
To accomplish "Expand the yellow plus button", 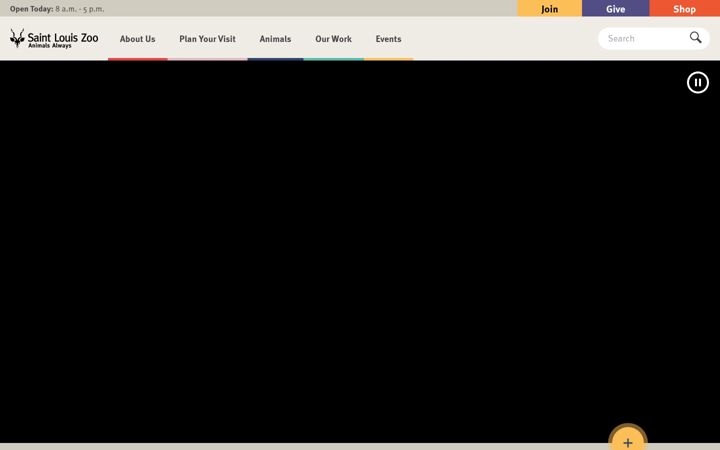I will click(x=628, y=439).
